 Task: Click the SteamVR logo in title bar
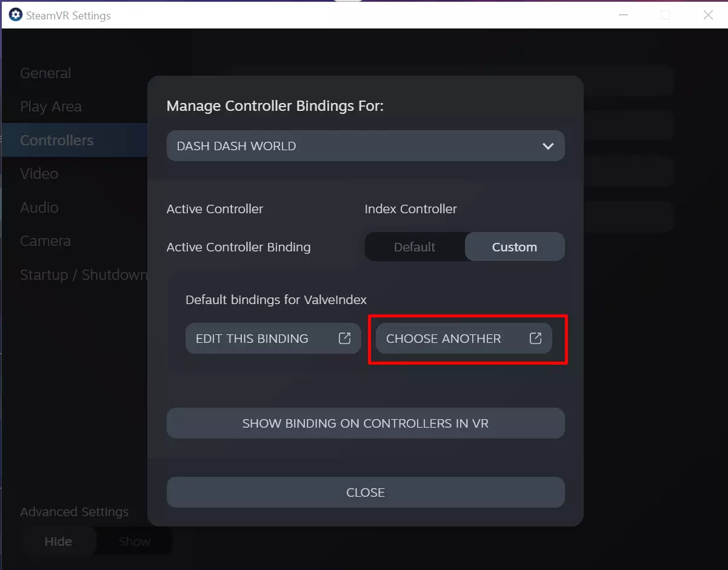pyautogui.click(x=15, y=15)
